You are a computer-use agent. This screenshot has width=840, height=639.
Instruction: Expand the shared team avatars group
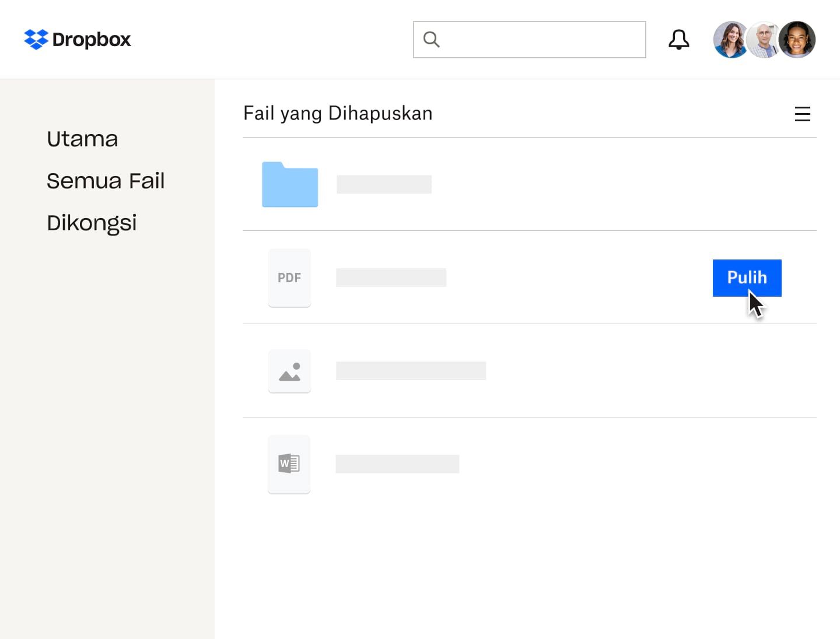pos(764,39)
